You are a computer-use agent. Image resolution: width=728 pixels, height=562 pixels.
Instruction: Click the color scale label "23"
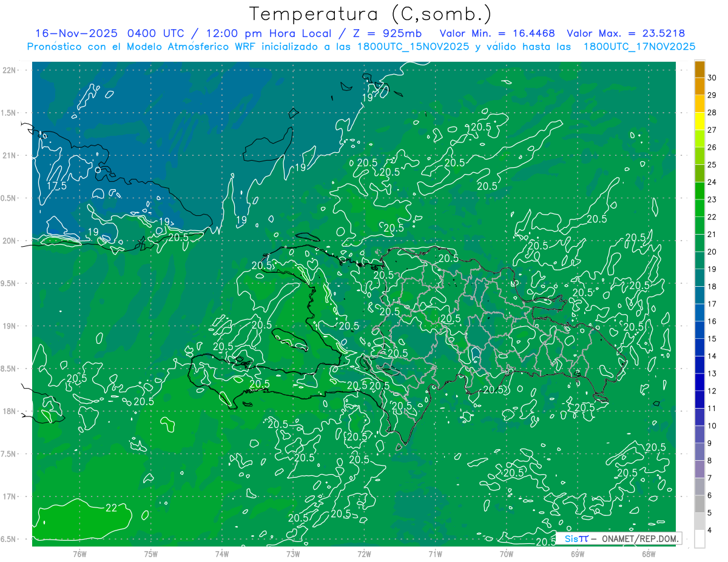coord(712,199)
